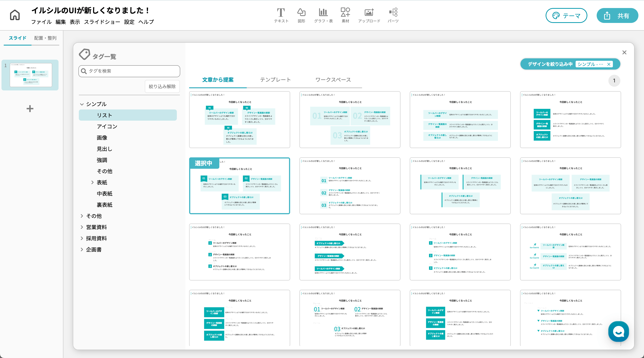Open the 素材 materials panel
This screenshot has width=644, height=358.
click(345, 15)
